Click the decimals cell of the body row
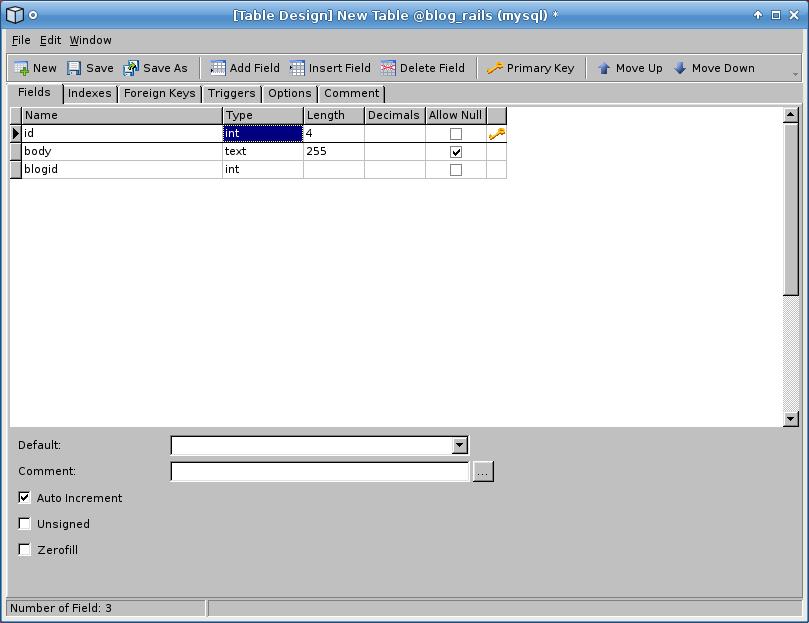The height and width of the screenshot is (623, 809). click(395, 151)
